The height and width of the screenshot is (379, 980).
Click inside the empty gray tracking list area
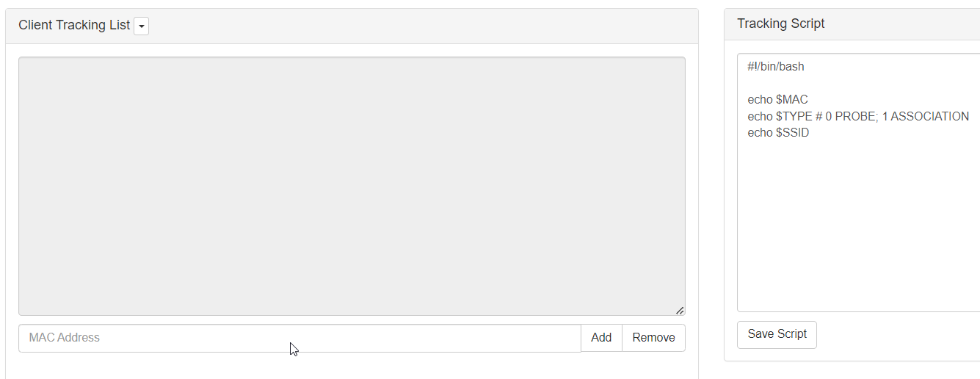click(352, 186)
